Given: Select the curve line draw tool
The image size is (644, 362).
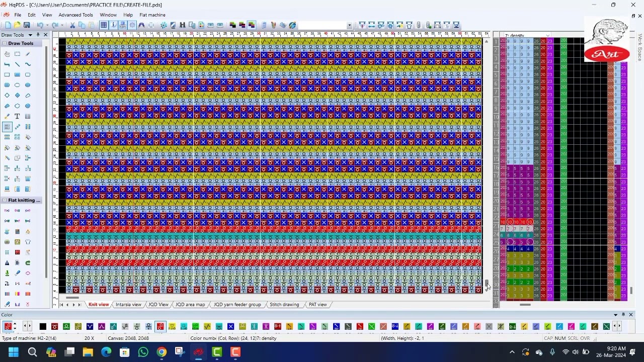Looking at the screenshot, I should [x=28, y=64].
